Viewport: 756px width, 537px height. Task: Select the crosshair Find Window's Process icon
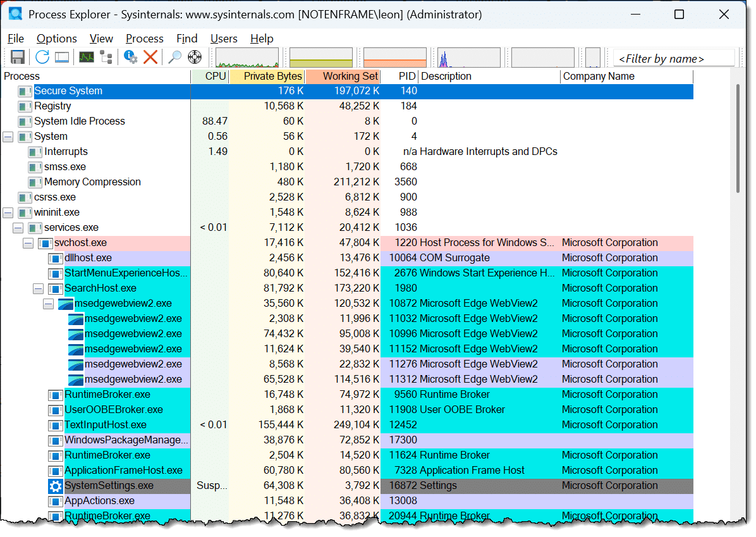click(x=194, y=58)
